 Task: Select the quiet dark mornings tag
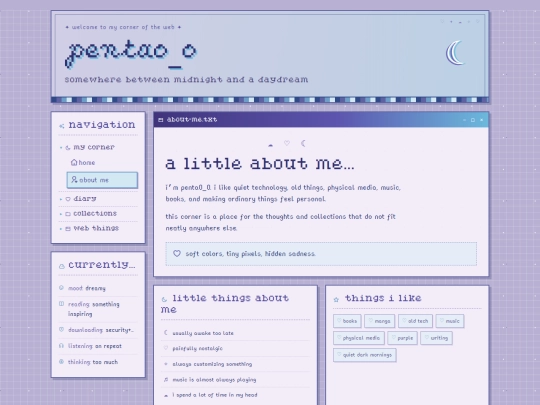pyautogui.click(x=365, y=355)
